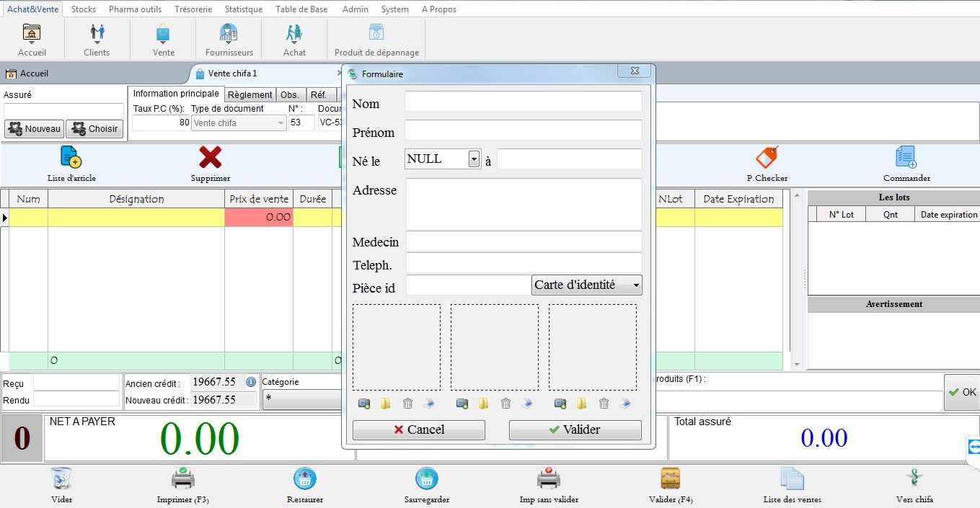
Task: Click Imprimer (F3) printer icon
Action: [x=182, y=478]
